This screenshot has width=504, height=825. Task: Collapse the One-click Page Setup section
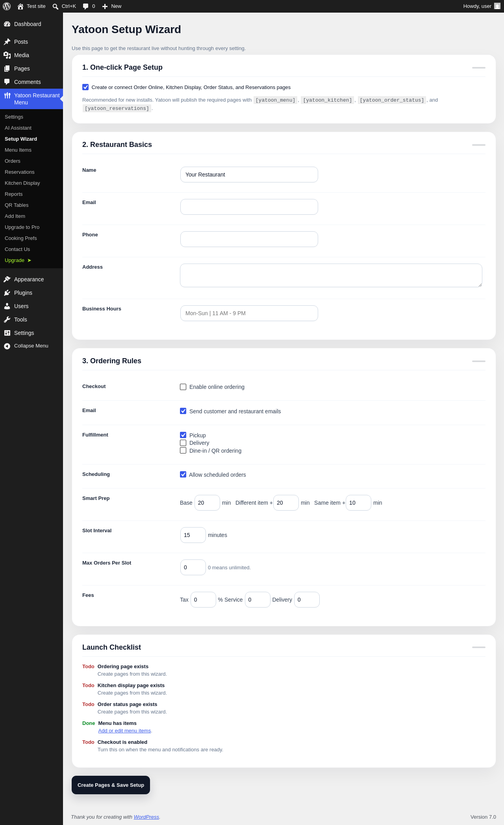(479, 68)
